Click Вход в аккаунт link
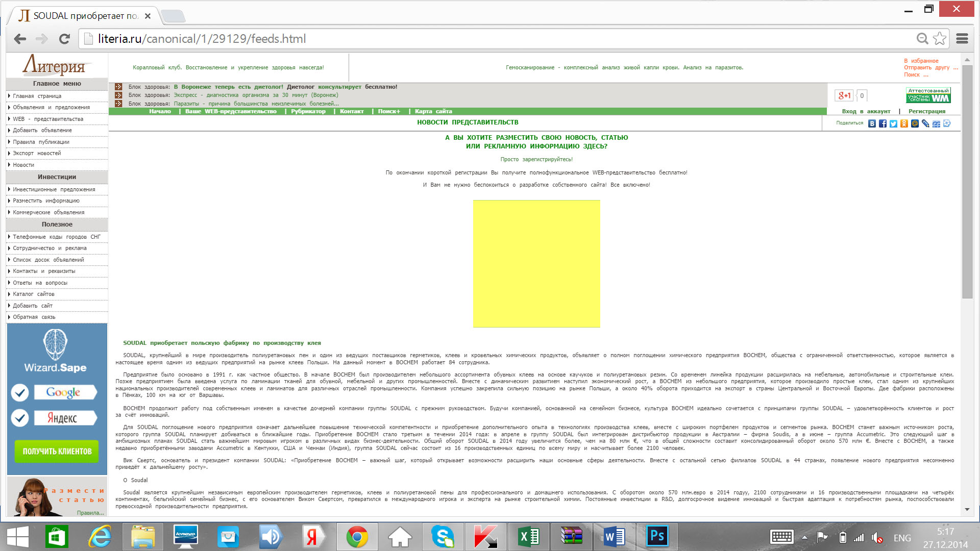980x551 pixels. [x=866, y=111]
